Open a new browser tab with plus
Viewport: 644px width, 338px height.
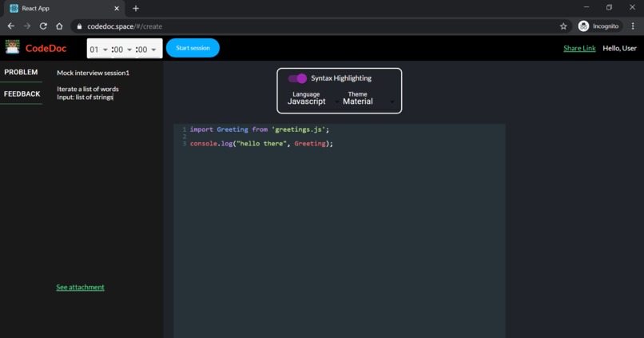136,8
